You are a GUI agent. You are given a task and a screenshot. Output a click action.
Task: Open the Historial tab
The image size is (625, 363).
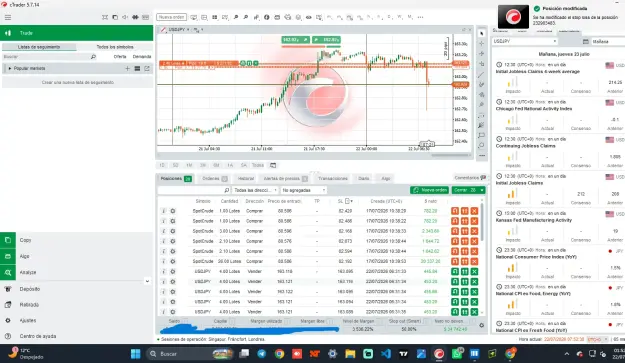tap(246, 179)
